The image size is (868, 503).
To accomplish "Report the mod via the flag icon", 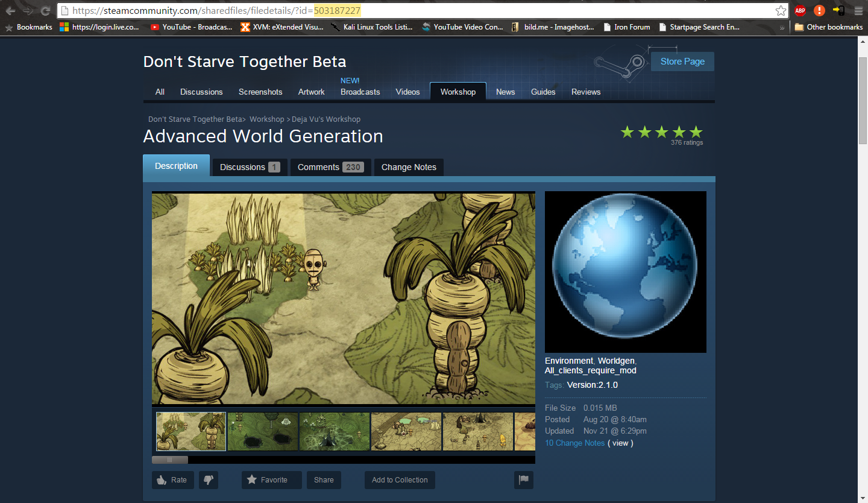I will [523, 479].
